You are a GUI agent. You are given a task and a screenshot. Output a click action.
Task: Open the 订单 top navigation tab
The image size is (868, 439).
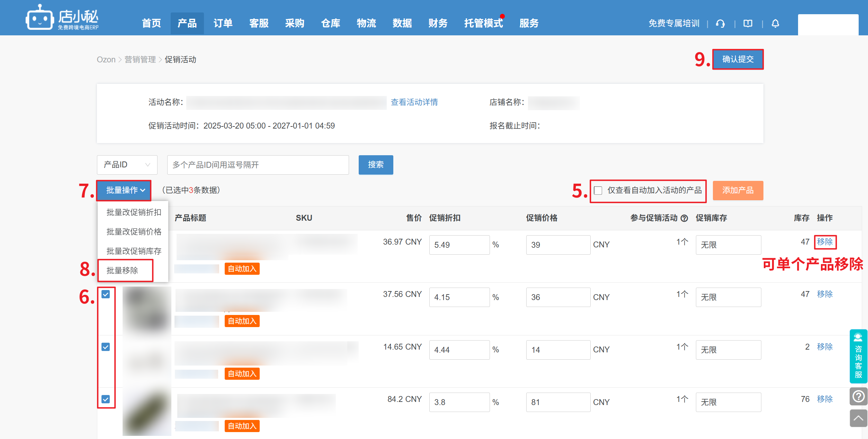223,24
